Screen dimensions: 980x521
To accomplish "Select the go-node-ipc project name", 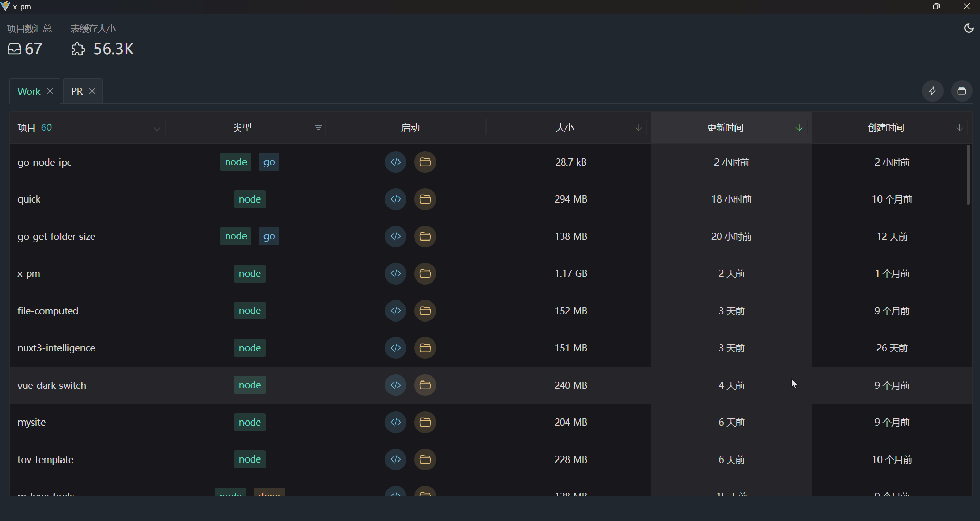I will (45, 163).
